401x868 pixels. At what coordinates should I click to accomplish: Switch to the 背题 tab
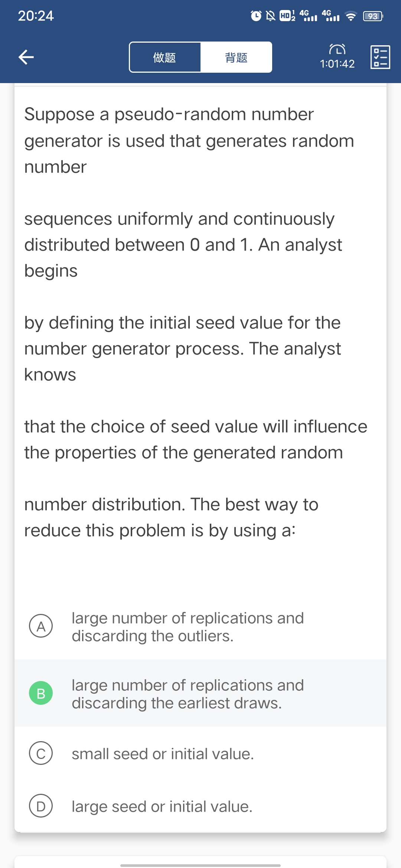click(x=236, y=57)
